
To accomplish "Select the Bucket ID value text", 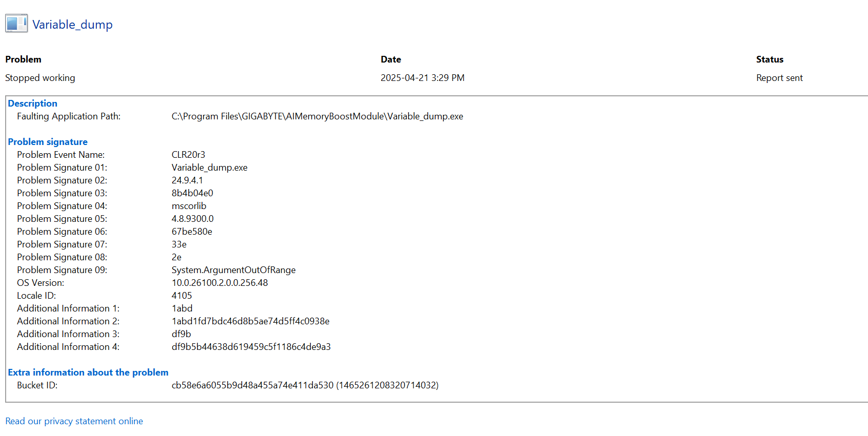I will [x=305, y=385].
